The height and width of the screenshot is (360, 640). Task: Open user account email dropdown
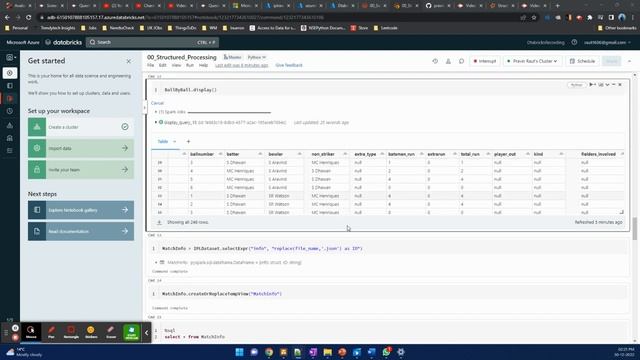[x=607, y=42]
